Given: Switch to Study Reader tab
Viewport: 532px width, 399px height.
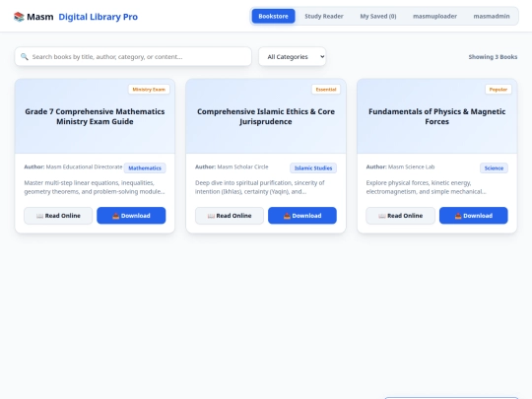Looking at the screenshot, I should click(x=324, y=17).
